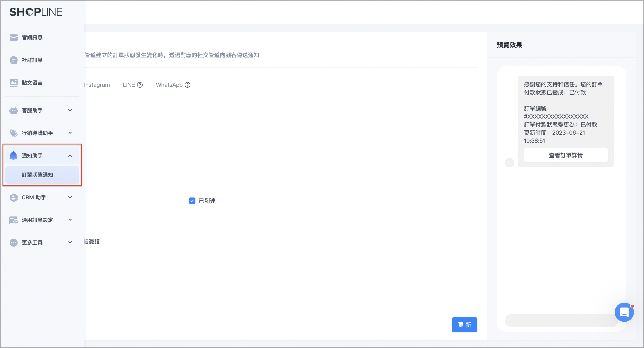Click the CRM 助手 menu label

(x=34, y=197)
